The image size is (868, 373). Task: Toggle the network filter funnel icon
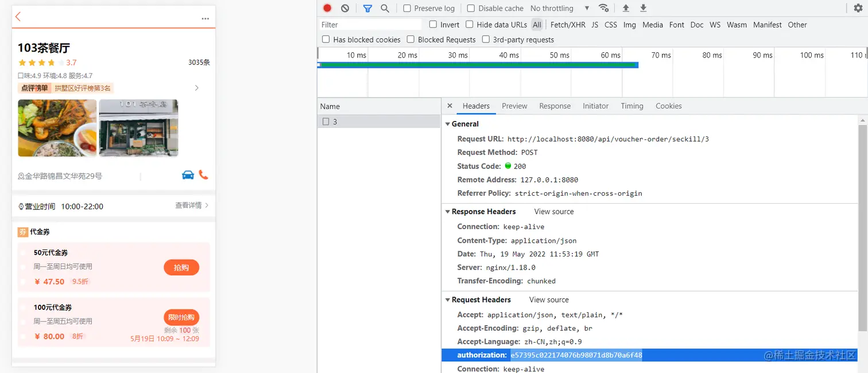tap(367, 8)
